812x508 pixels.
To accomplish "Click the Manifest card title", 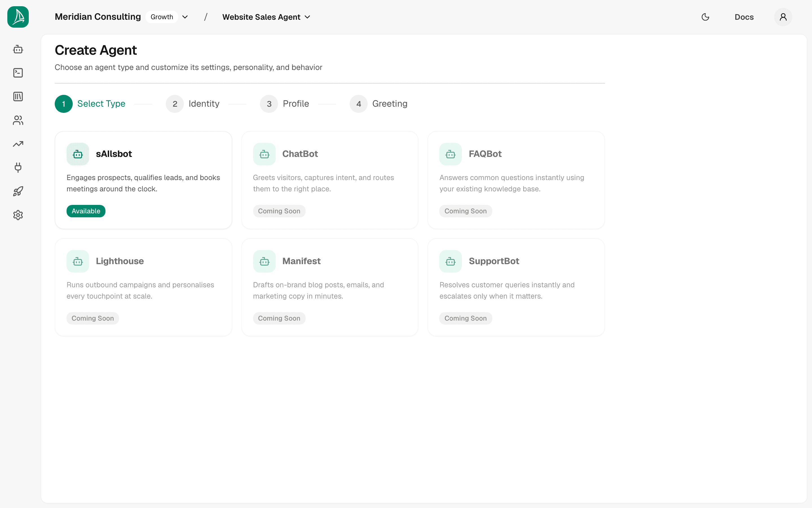I will click(x=301, y=261).
